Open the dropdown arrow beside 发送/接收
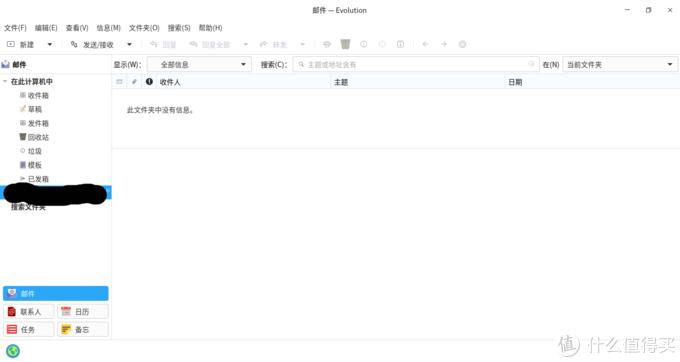The image size is (680, 362). pos(129,44)
